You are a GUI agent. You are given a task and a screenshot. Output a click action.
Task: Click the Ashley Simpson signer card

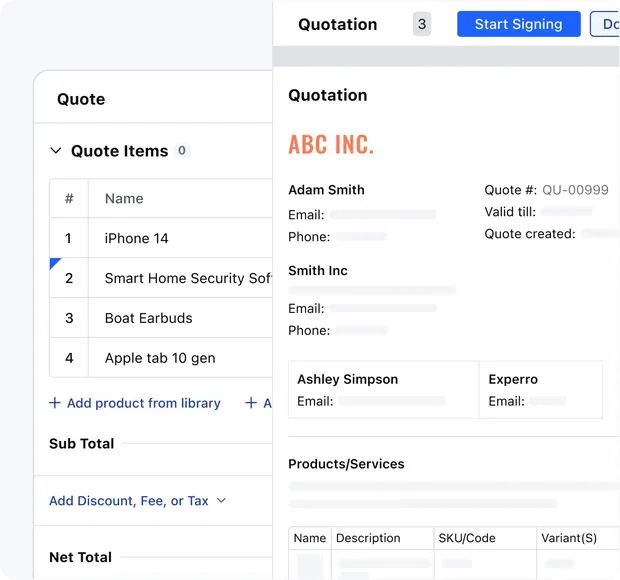coord(383,389)
